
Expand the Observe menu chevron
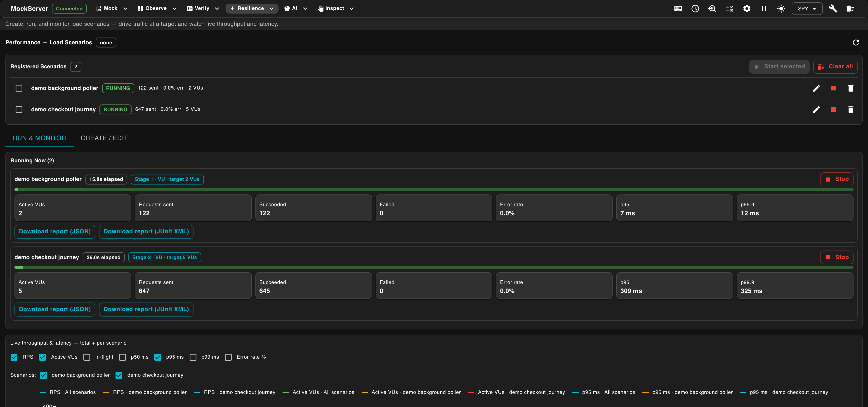click(x=174, y=9)
